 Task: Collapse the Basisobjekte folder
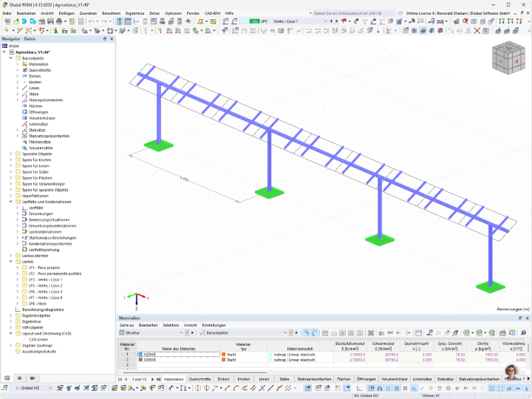click(11, 58)
